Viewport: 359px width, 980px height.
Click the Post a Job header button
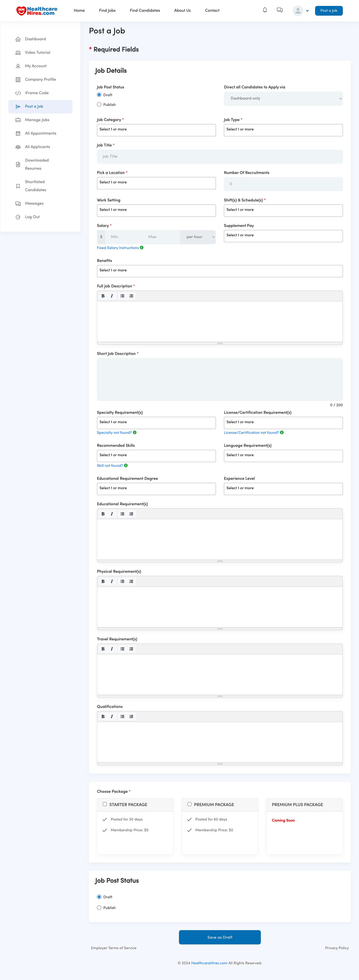(x=329, y=11)
